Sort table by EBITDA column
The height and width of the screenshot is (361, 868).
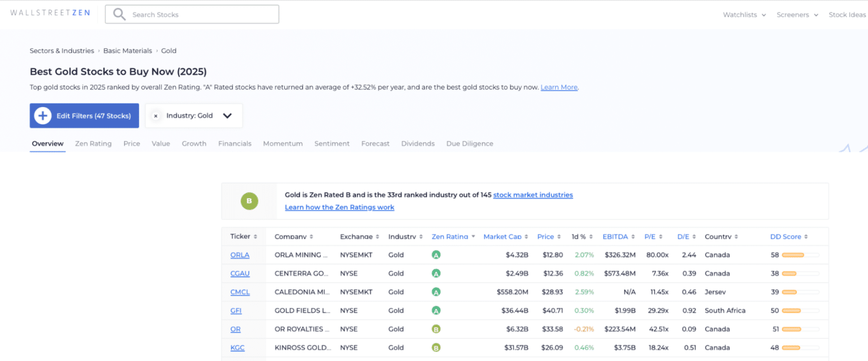pyautogui.click(x=619, y=237)
